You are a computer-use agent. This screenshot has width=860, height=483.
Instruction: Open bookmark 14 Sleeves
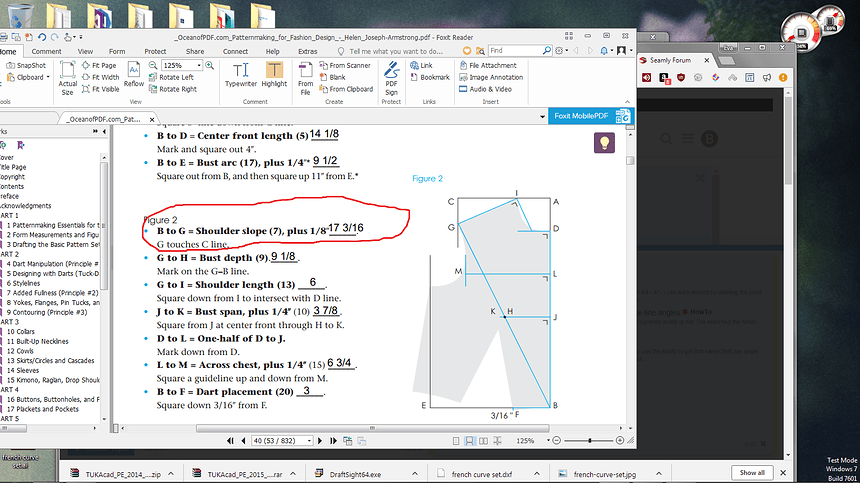tap(23, 371)
